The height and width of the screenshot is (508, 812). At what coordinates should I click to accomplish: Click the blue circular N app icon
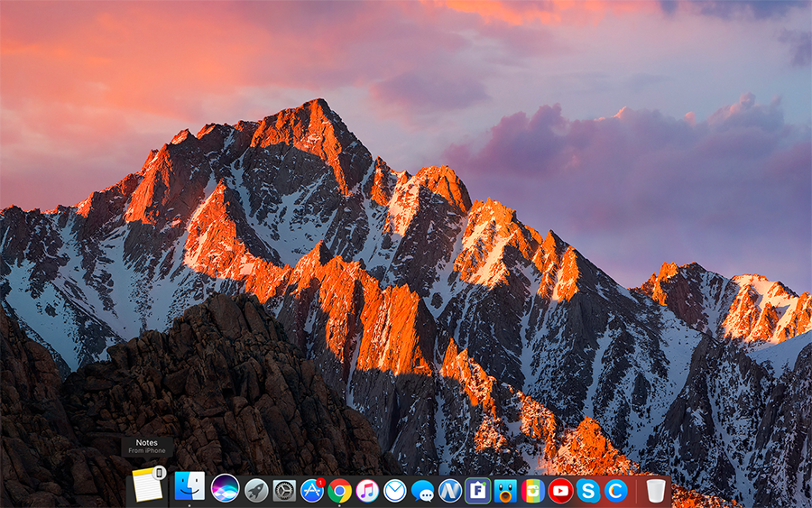click(x=449, y=490)
